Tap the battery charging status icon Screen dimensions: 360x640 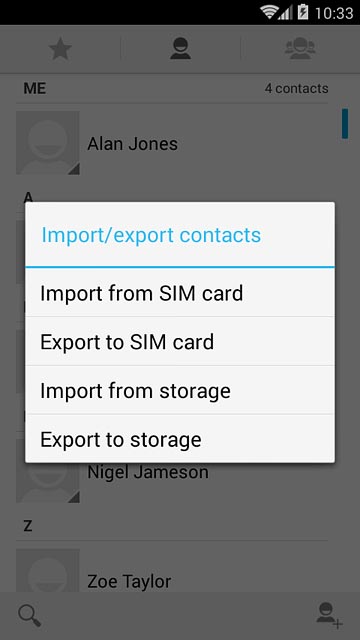303,12
